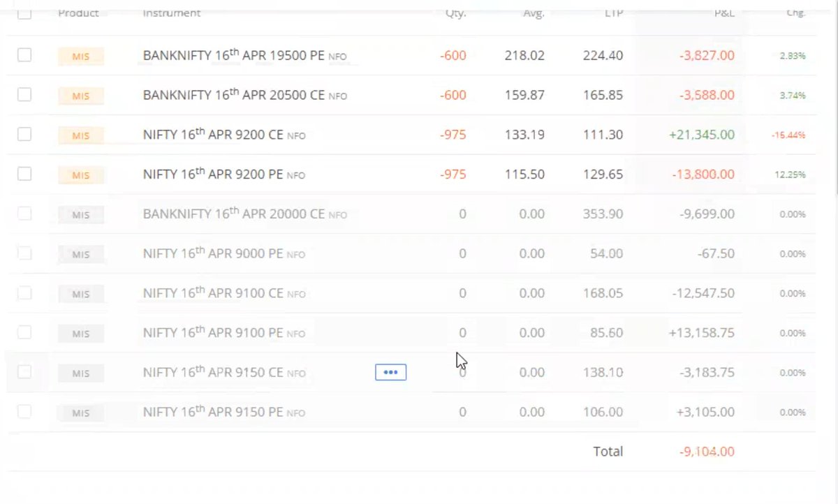Viewport: 838px width, 504px height.
Task: Click the P&L value -13,800.00
Action: pyautogui.click(x=703, y=175)
